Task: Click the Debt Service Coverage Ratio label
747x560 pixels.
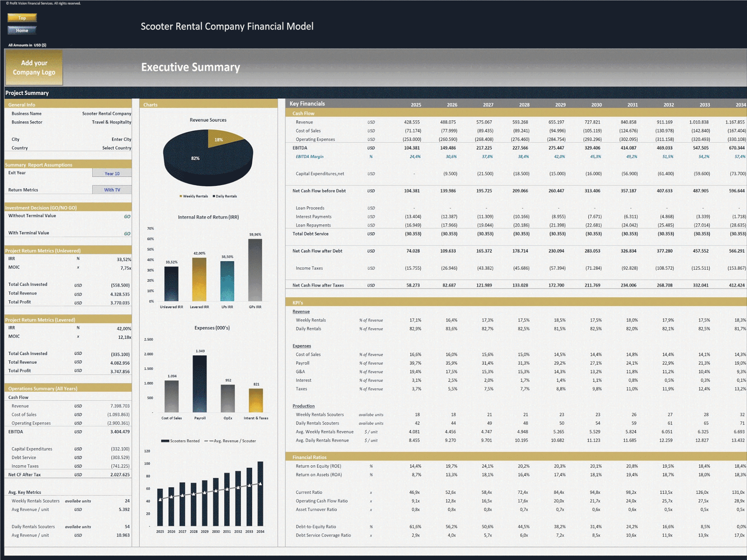Action: tap(323, 535)
